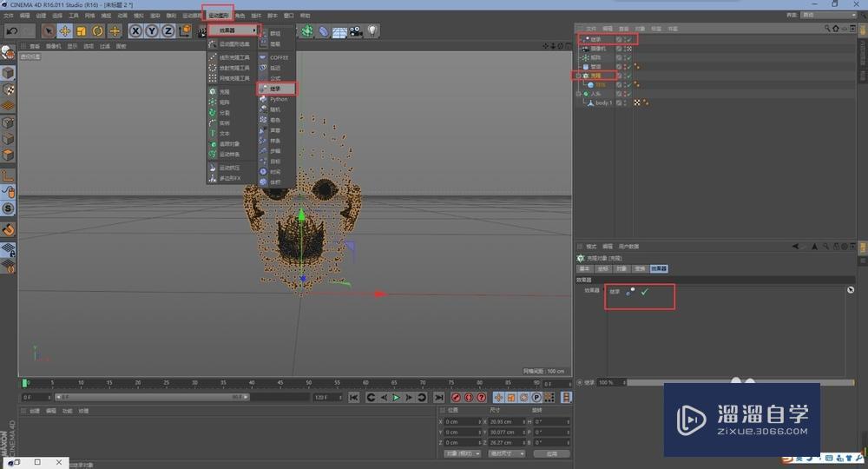Select body.1 object in object manager

[x=604, y=103]
